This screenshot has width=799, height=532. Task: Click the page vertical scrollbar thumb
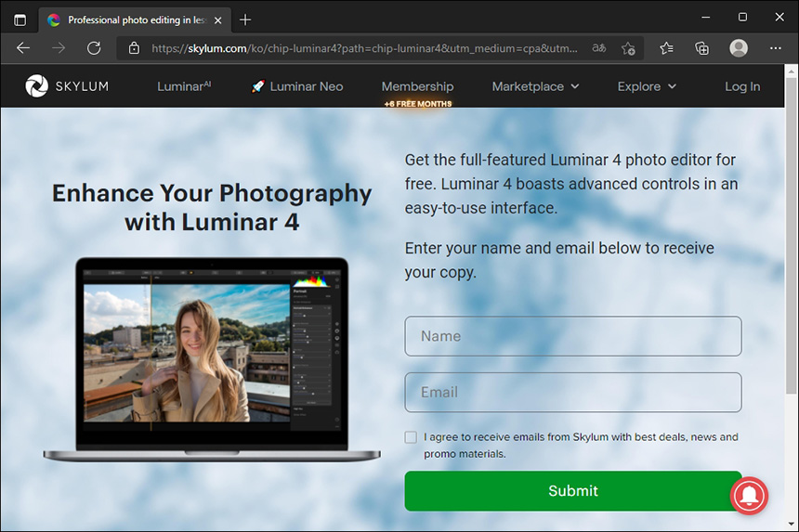click(791, 236)
